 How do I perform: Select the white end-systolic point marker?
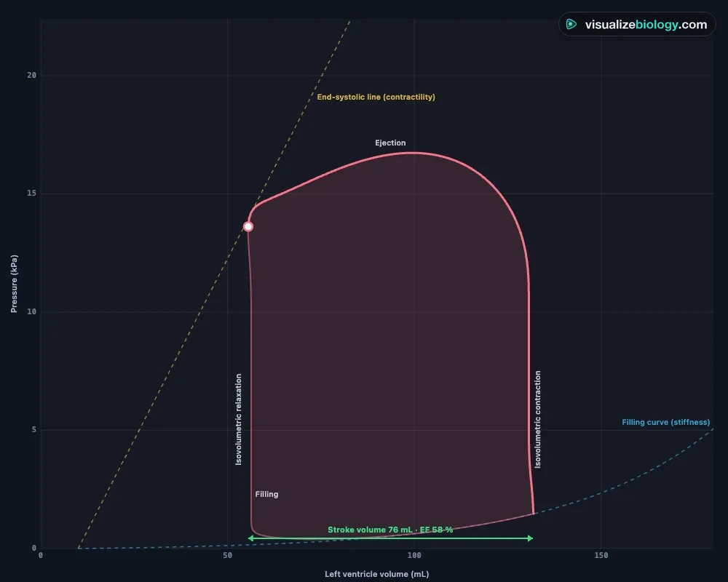248,226
